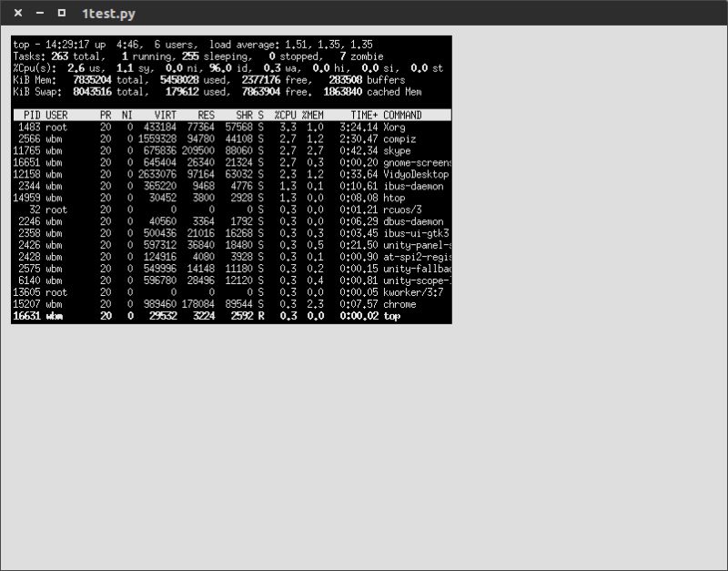The image size is (728, 571).
Task: Select the chrome process row
Action: point(227,304)
